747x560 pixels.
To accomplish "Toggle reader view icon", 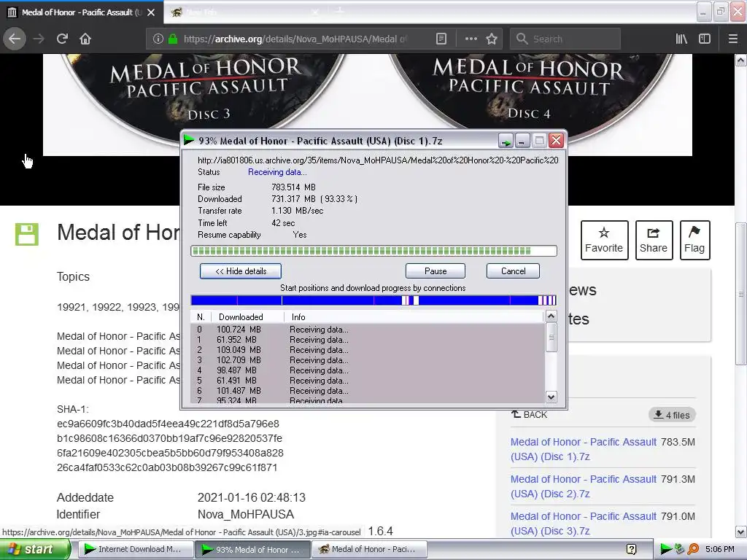I will coord(441,39).
